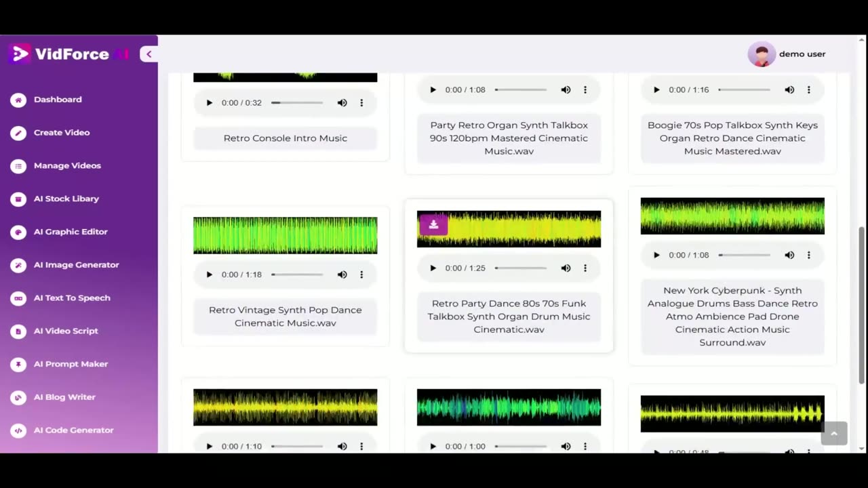Image resolution: width=868 pixels, height=488 pixels.
Task: Click the AI Prompt Maker icon
Action: (x=18, y=365)
